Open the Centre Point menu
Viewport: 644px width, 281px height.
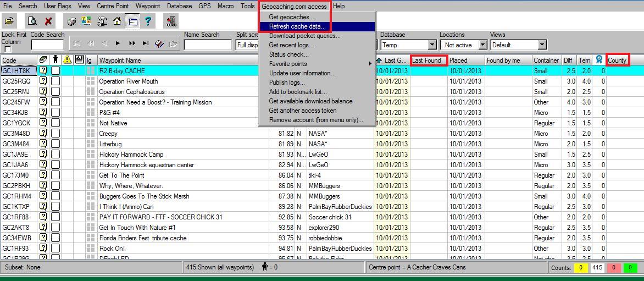(113, 6)
